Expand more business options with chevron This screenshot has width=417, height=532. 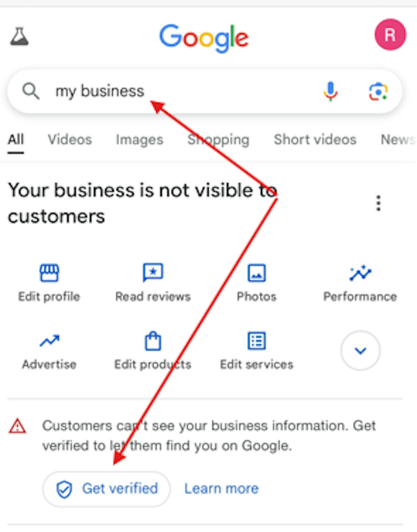360,350
